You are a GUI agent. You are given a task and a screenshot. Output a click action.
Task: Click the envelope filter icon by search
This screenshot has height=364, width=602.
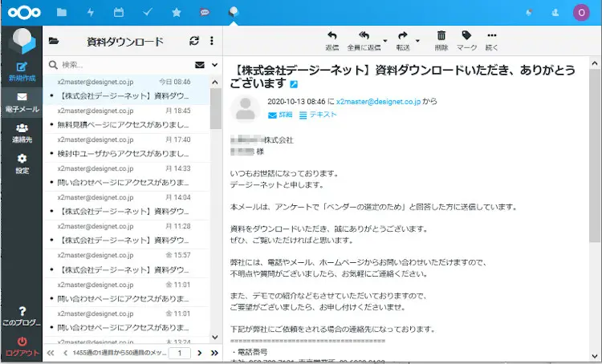(x=200, y=65)
